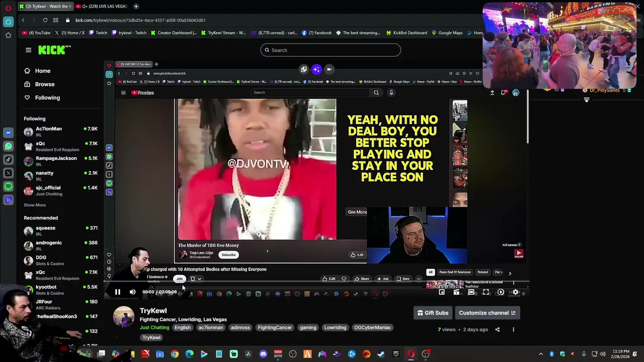
Task: Click TryKewl channel avatar
Action: (x=124, y=317)
